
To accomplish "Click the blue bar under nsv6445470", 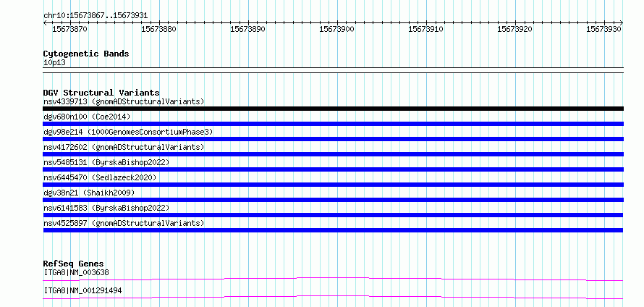I will click(334, 185).
